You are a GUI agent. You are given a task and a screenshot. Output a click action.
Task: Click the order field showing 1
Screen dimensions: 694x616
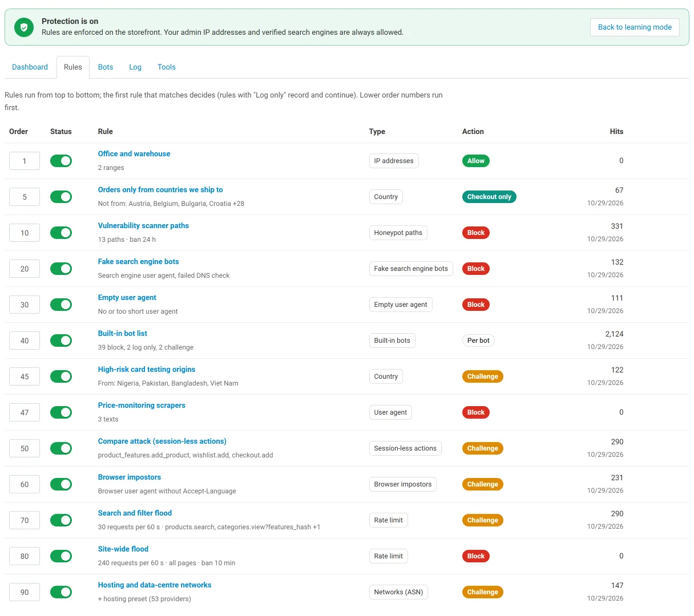25,161
